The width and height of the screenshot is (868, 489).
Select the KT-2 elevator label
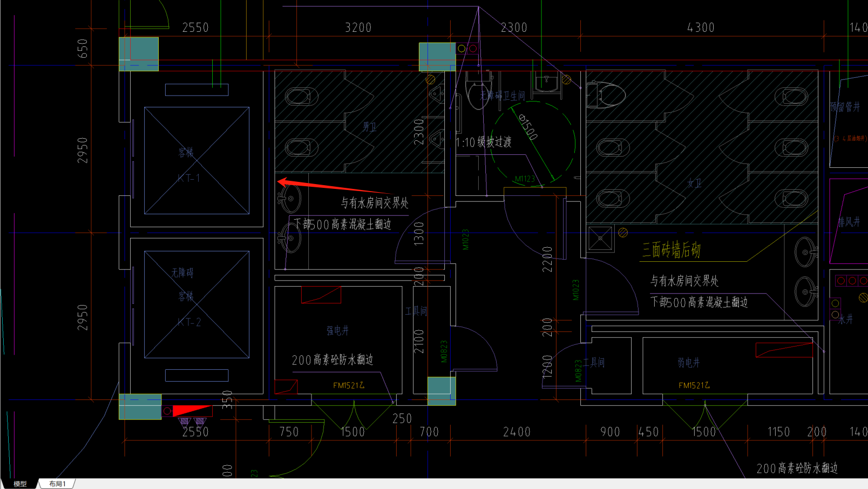coord(189,322)
